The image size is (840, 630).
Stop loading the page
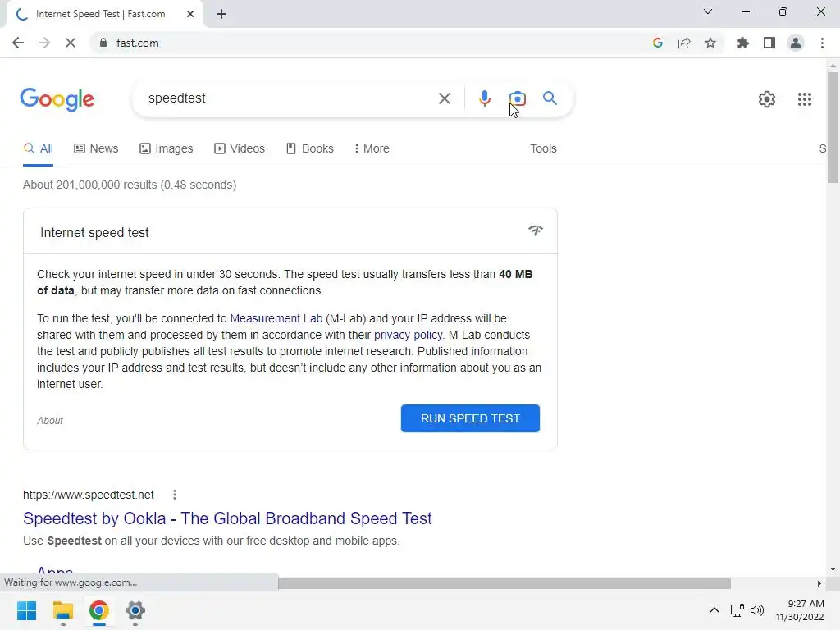click(71, 43)
